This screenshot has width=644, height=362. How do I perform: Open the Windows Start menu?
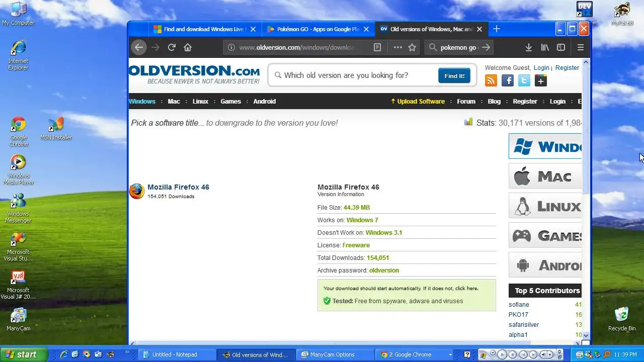tap(24, 354)
